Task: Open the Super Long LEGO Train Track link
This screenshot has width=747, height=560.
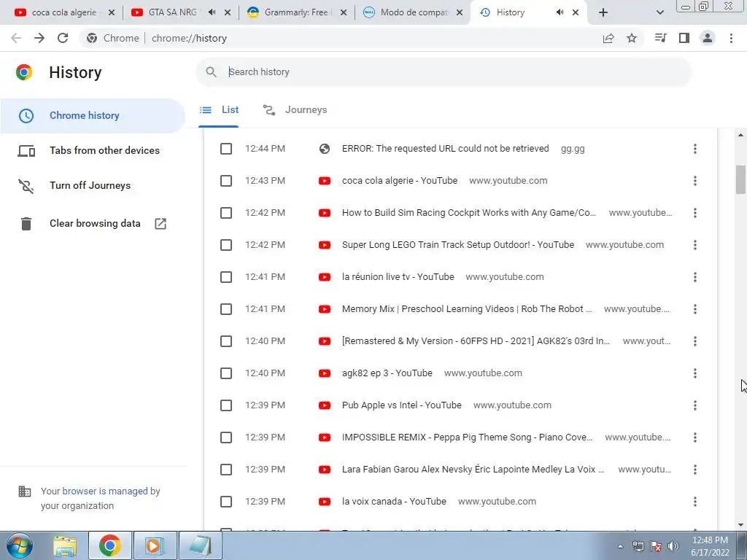Action: pos(458,245)
